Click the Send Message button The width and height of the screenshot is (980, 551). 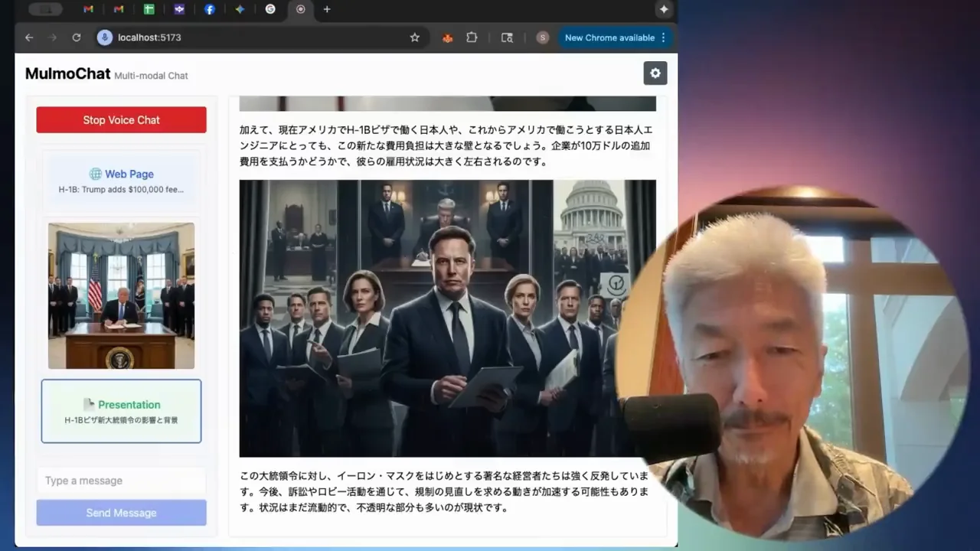tap(121, 513)
